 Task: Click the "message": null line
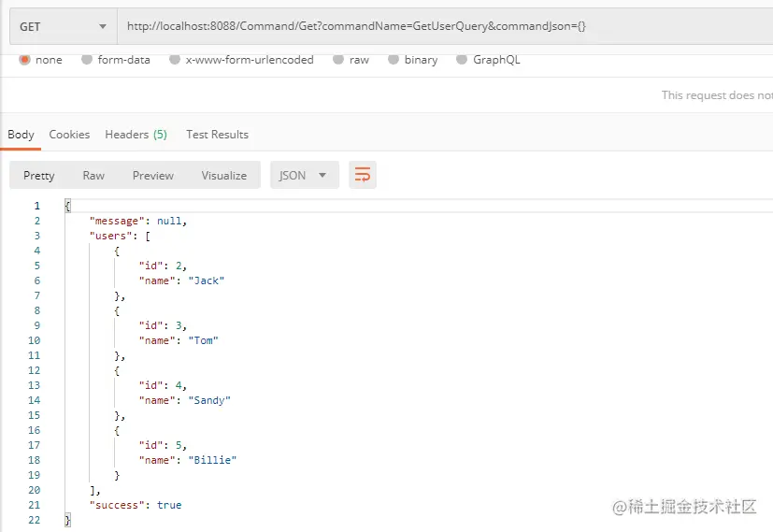pyautogui.click(x=138, y=221)
